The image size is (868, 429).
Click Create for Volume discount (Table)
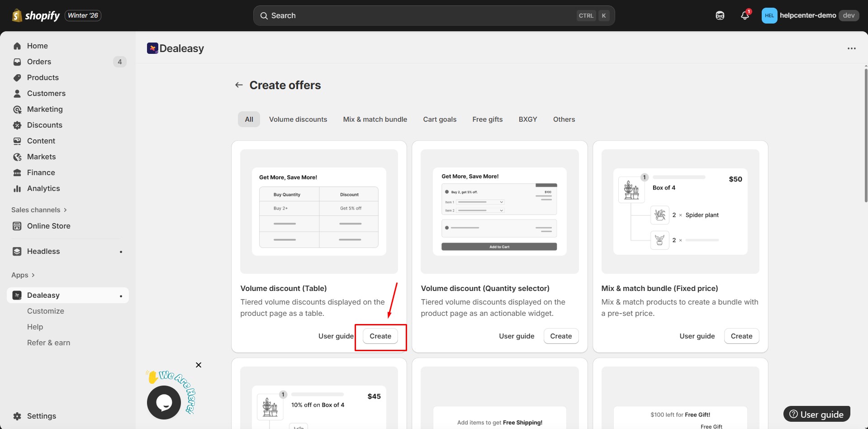tap(380, 336)
